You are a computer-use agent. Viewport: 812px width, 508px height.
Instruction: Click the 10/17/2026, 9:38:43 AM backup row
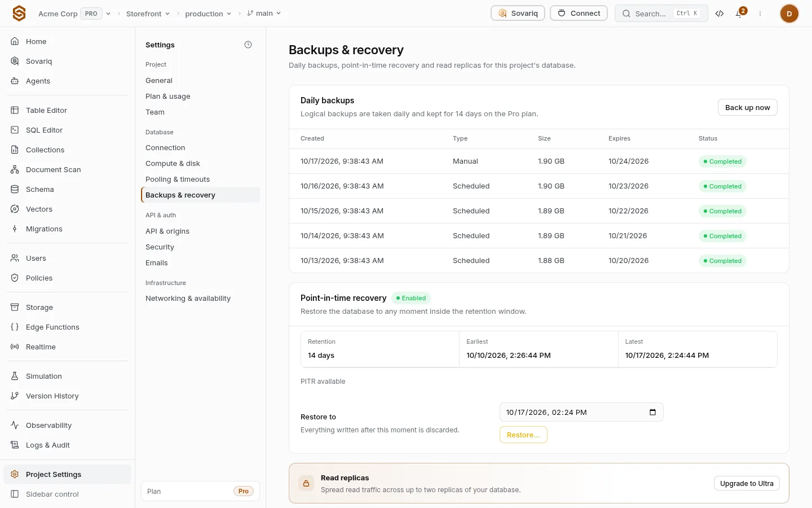pos(539,161)
